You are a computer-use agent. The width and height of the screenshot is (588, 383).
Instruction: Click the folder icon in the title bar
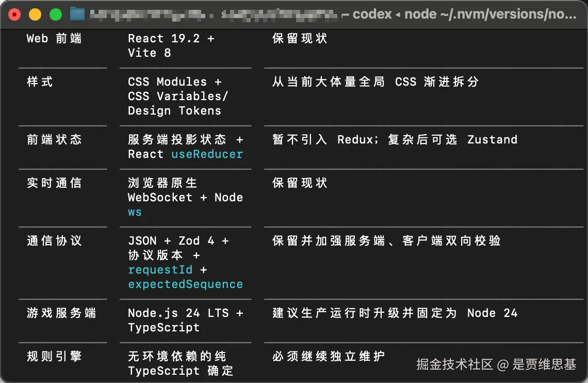pyautogui.click(x=77, y=14)
